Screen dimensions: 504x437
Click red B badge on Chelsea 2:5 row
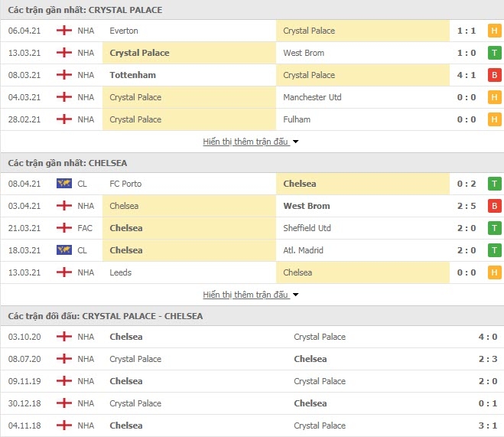click(494, 206)
